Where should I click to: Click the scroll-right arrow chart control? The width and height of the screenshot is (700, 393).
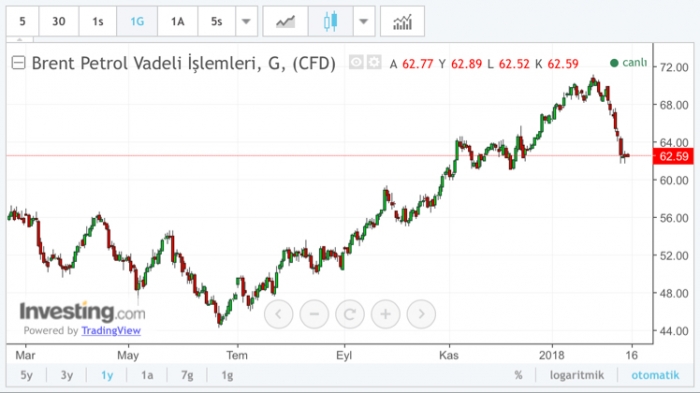[421, 314]
